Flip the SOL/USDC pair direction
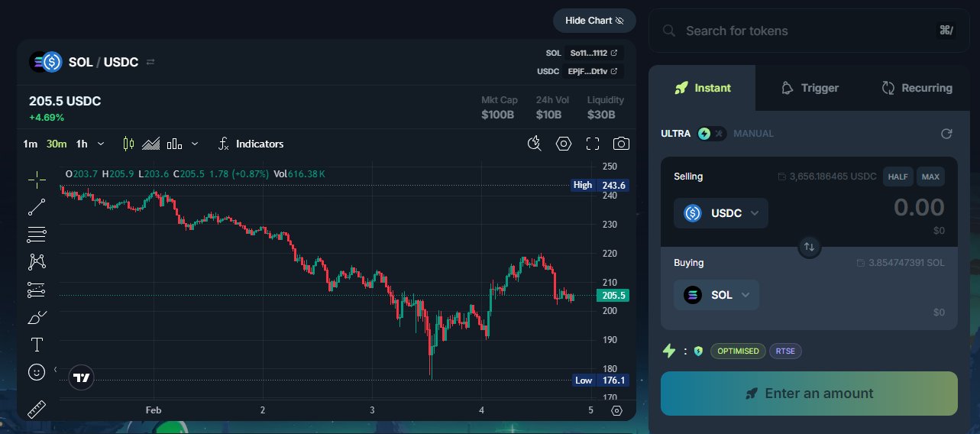This screenshot has width=980, height=434. 150,62
